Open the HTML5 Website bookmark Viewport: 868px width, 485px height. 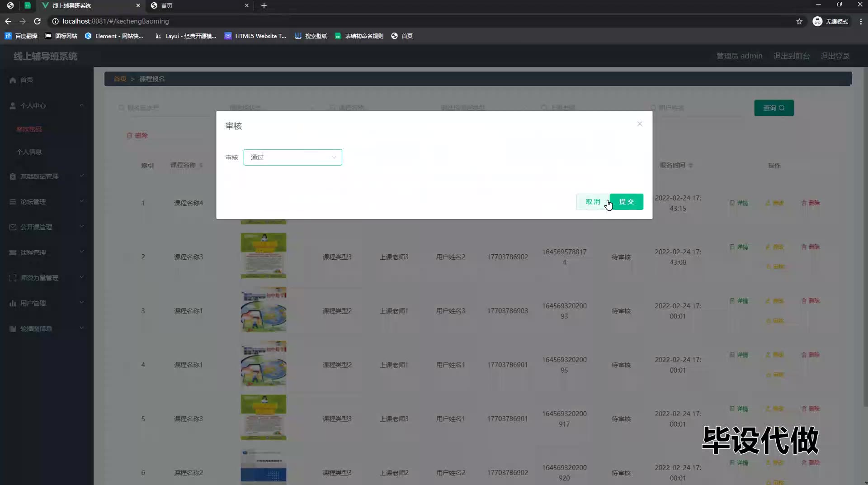tap(255, 36)
